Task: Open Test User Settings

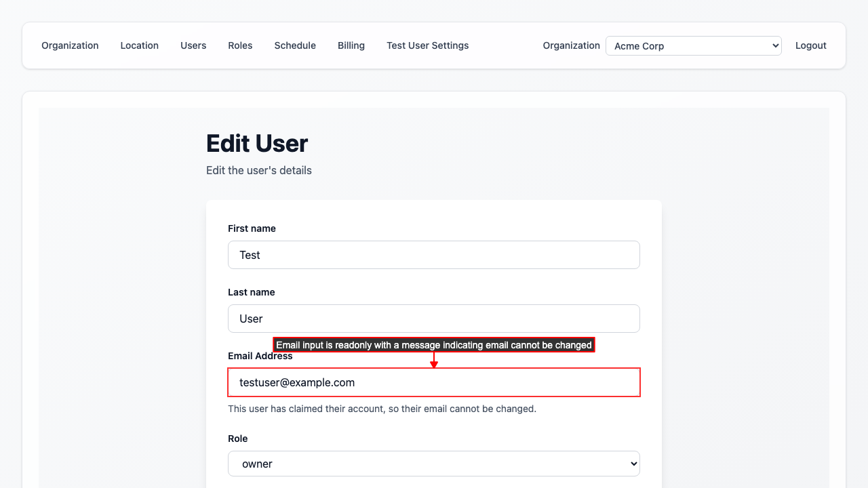Action: tap(427, 45)
